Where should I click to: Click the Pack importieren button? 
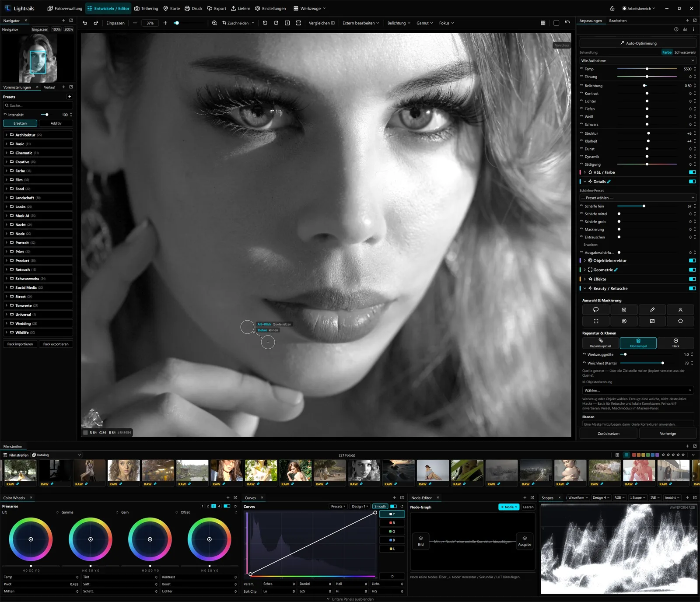pos(20,344)
